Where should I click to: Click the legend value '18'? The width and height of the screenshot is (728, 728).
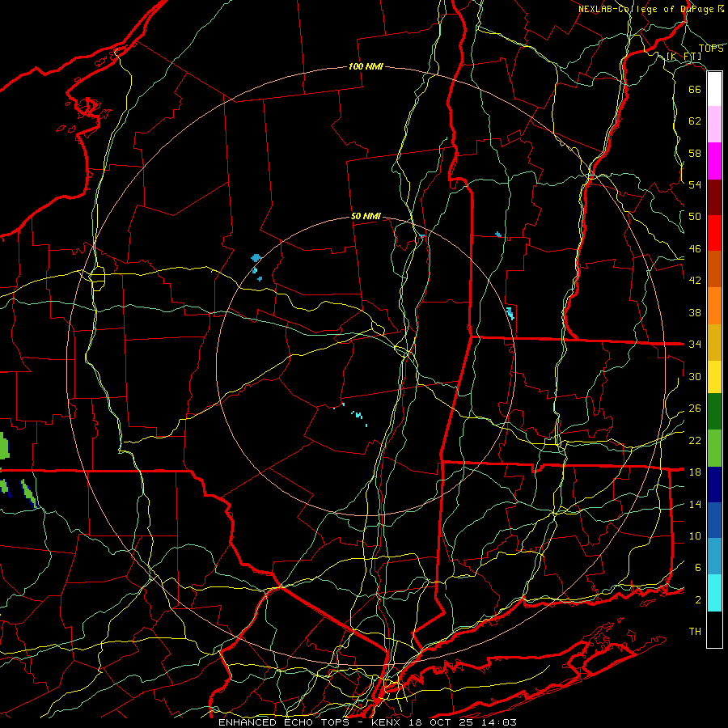point(695,472)
